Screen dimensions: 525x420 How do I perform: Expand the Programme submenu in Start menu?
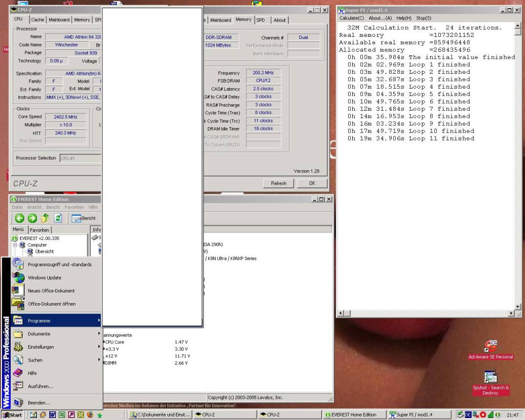pyautogui.click(x=56, y=321)
